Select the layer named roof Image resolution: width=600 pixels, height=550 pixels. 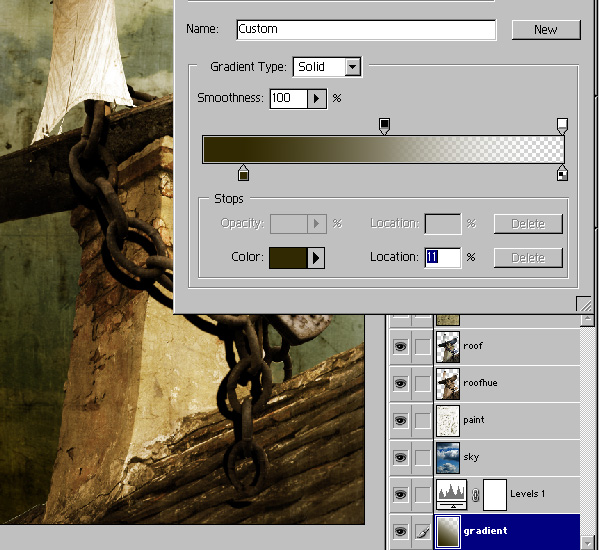point(473,346)
